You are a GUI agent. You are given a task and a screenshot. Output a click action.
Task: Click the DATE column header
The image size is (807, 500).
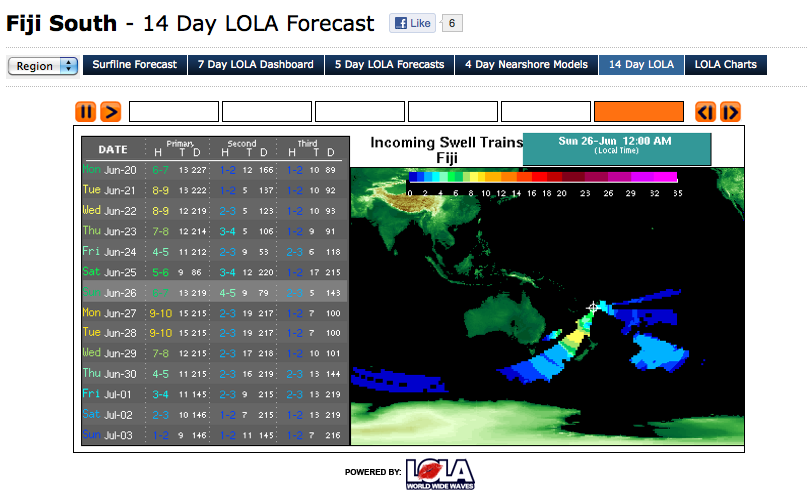(113, 149)
